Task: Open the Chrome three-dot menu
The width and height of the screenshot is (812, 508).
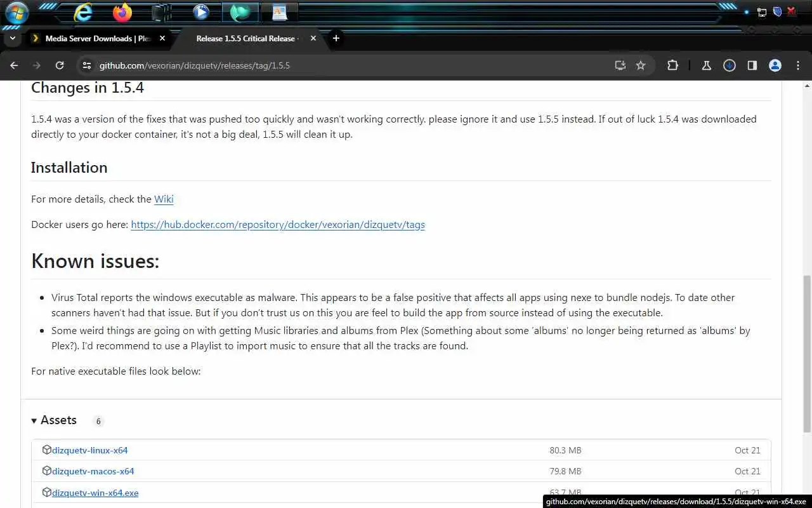Action: pyautogui.click(x=798, y=65)
